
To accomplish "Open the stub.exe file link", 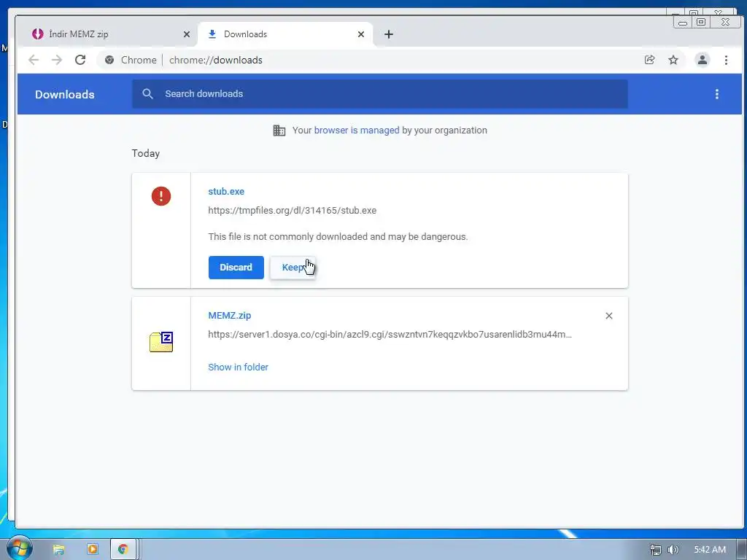I will coord(226,192).
